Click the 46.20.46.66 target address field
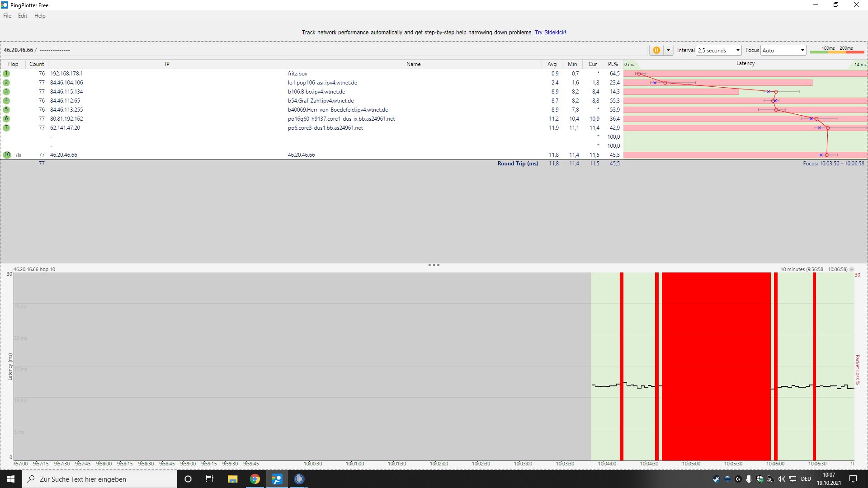 (19, 50)
